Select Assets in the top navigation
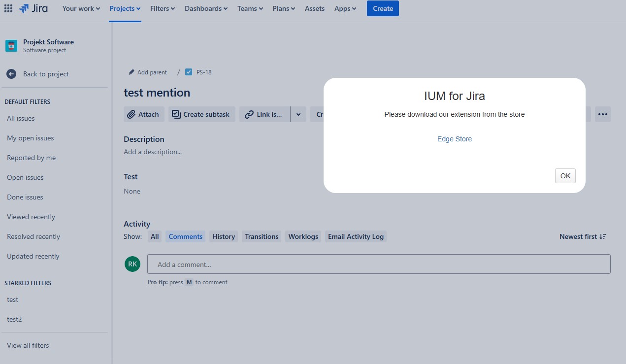 click(x=314, y=8)
